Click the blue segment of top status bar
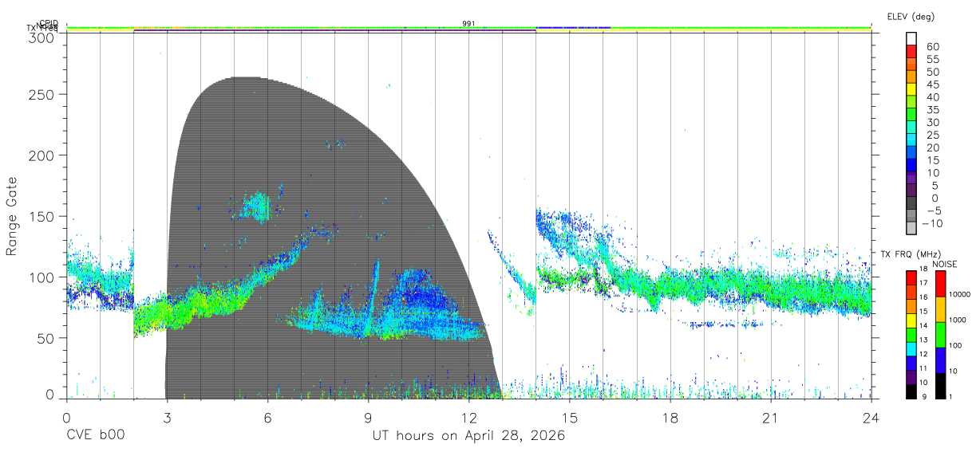 point(573,28)
